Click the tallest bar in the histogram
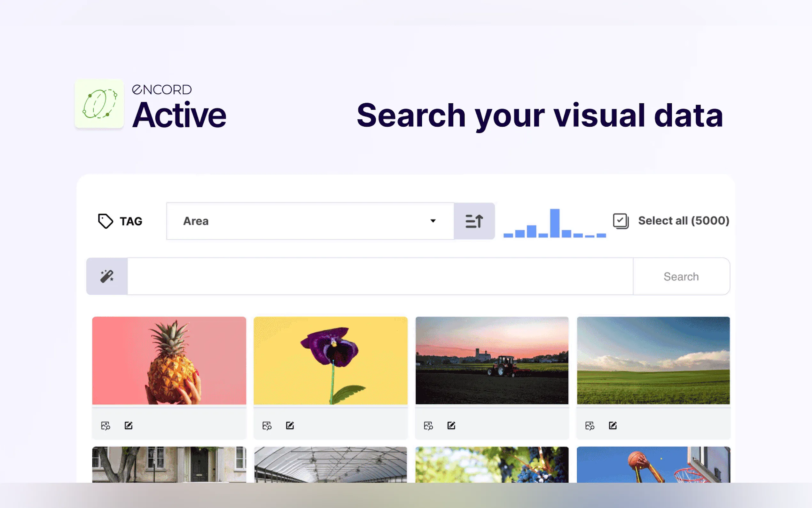Screen dimensions: 812x508 point(555,223)
